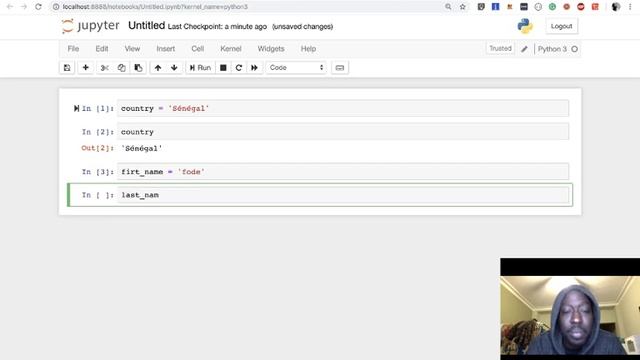
Task: Click the run marker beside In [1]
Action: (76, 109)
